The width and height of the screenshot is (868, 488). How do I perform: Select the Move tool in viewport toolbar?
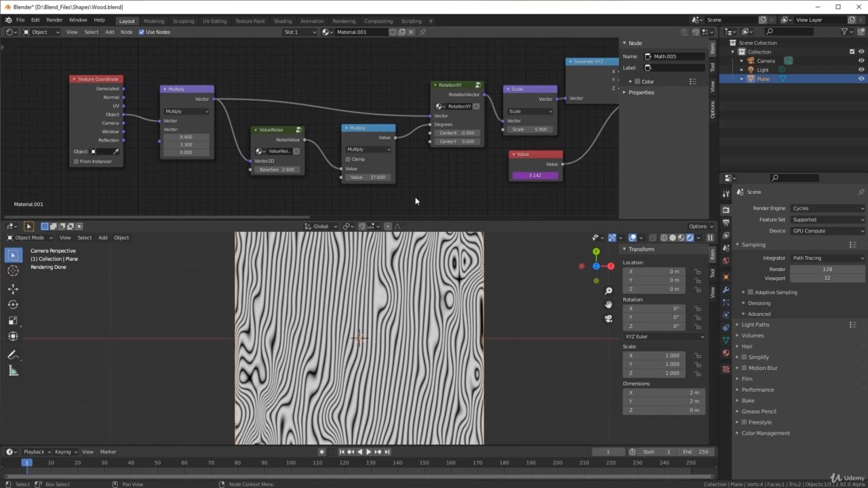click(x=13, y=289)
